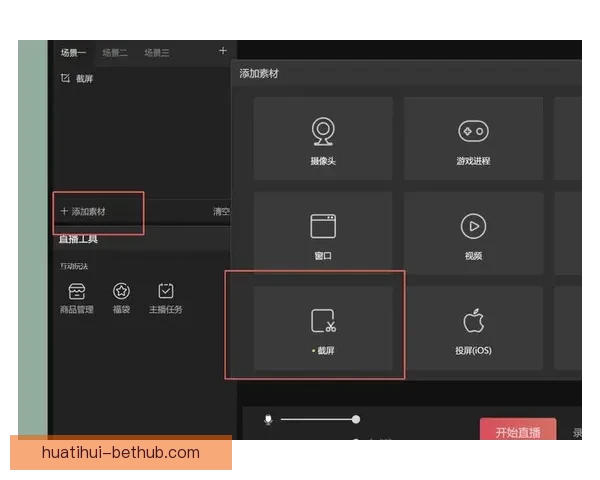Open 商品管理 tool

pyautogui.click(x=77, y=299)
